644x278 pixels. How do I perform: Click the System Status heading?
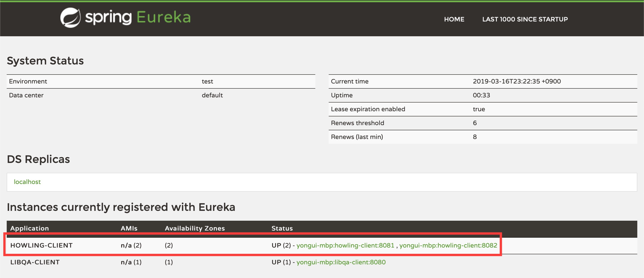(x=45, y=61)
